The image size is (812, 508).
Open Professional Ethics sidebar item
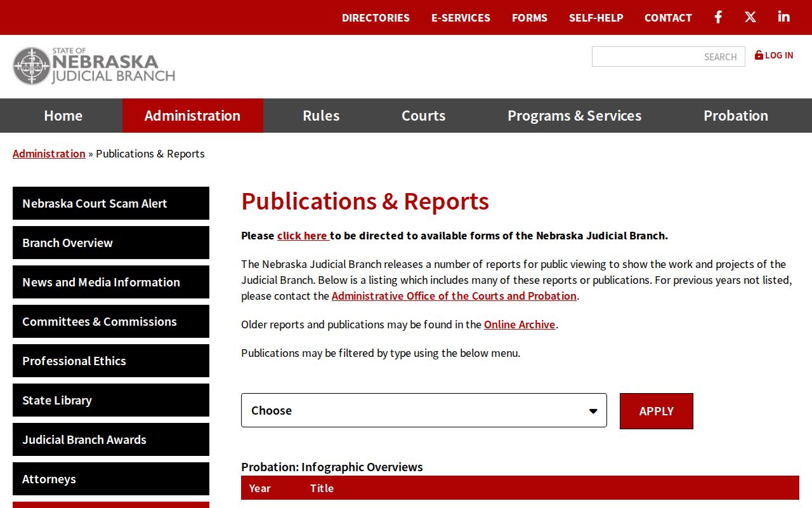(111, 361)
